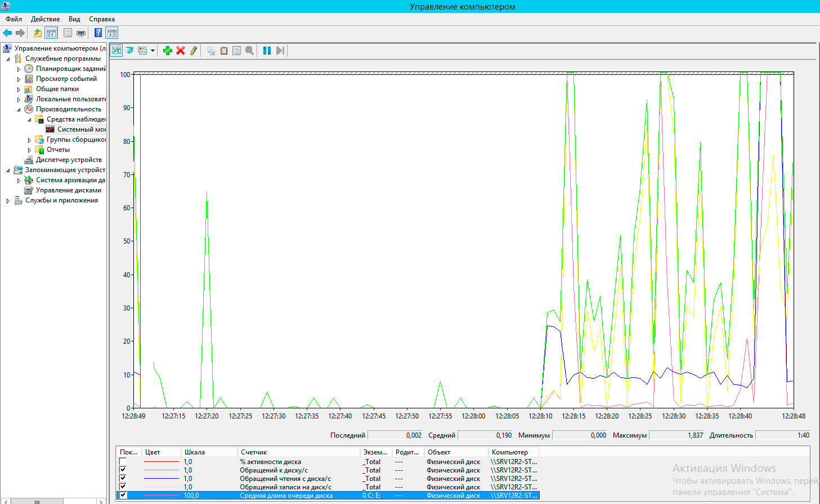Delete selected counter with red X icon
Viewport: 820px width, 504px height.
181,51
